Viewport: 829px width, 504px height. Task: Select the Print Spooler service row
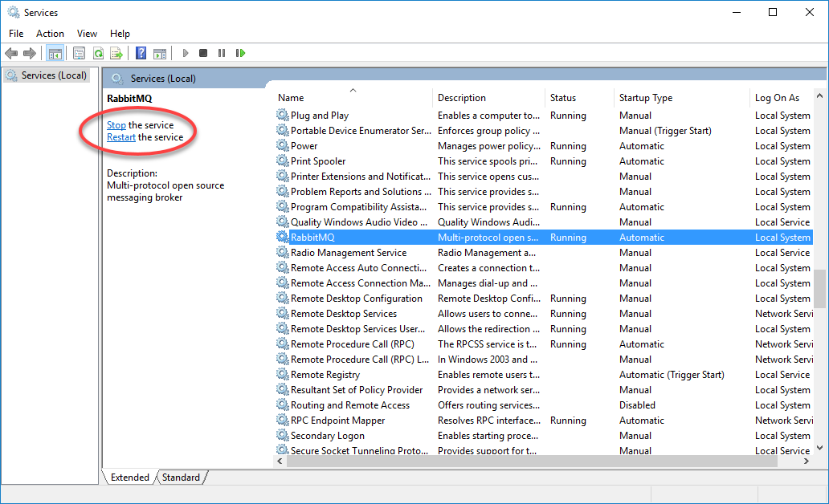point(318,161)
